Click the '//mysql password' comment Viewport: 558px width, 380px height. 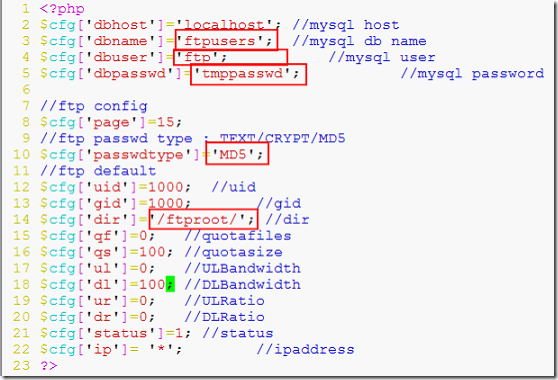tap(472, 74)
